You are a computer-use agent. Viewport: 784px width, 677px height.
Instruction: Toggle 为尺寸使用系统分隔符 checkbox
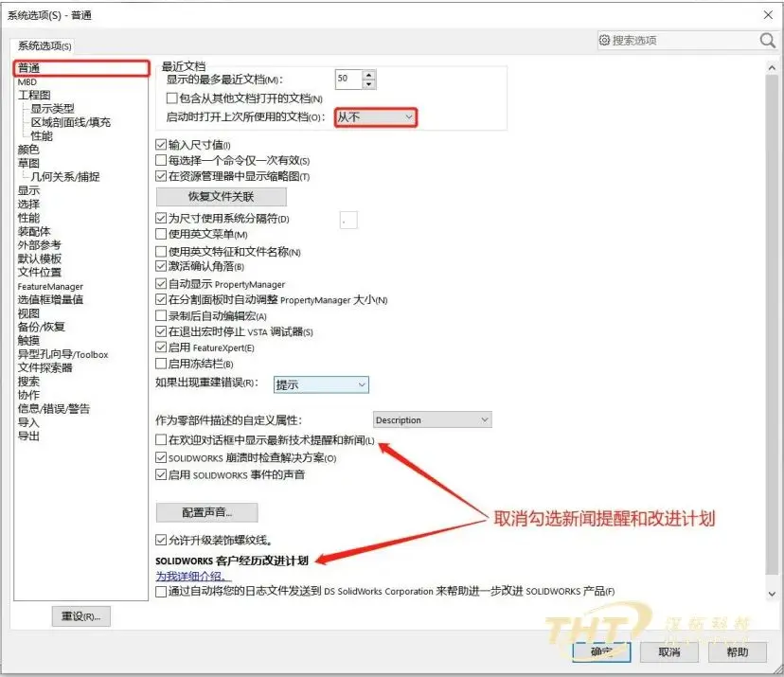click(161, 218)
